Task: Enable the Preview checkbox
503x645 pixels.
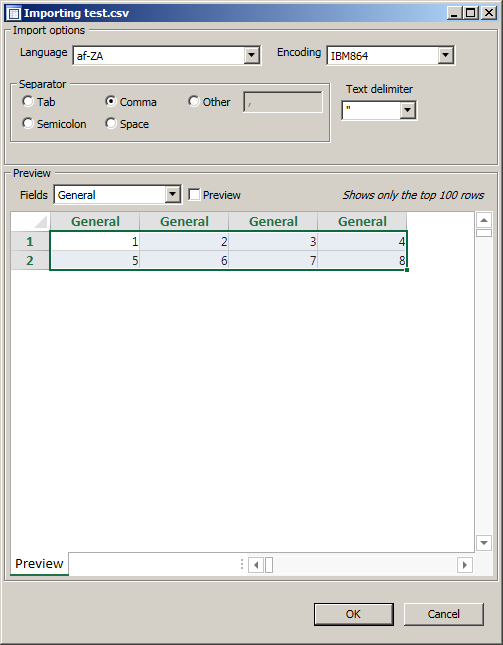Action: pyautogui.click(x=194, y=195)
